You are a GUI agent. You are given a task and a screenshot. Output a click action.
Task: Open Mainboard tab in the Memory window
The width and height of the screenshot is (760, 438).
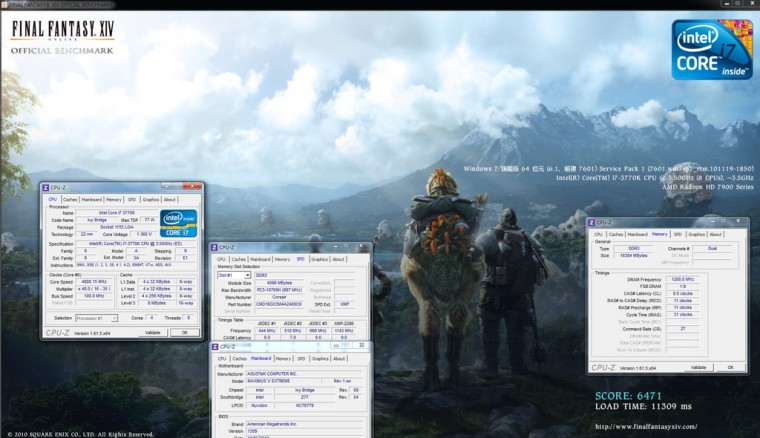click(x=637, y=235)
